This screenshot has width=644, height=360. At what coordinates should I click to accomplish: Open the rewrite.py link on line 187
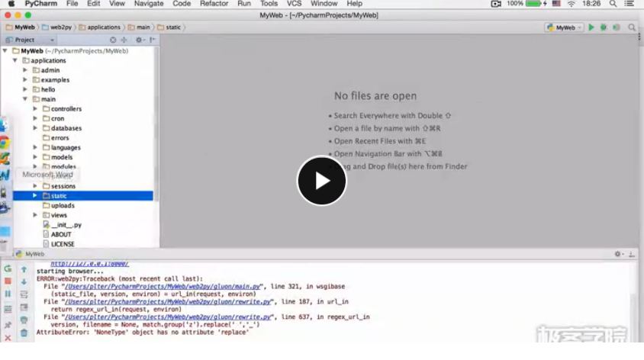pyautogui.click(x=169, y=302)
